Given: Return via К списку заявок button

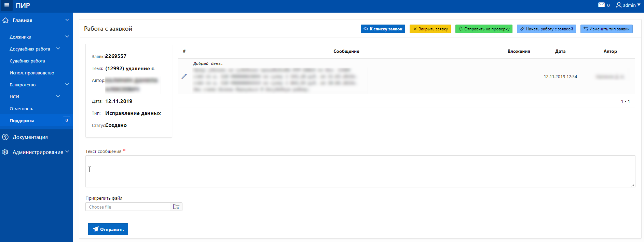Looking at the screenshot, I should point(383,29).
